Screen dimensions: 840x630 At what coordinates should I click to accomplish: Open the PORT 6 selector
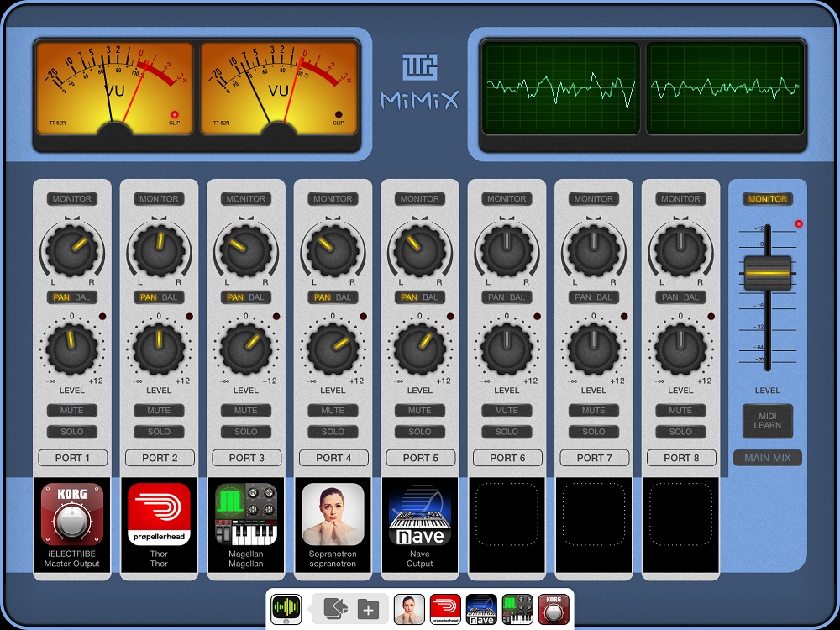tap(507, 458)
